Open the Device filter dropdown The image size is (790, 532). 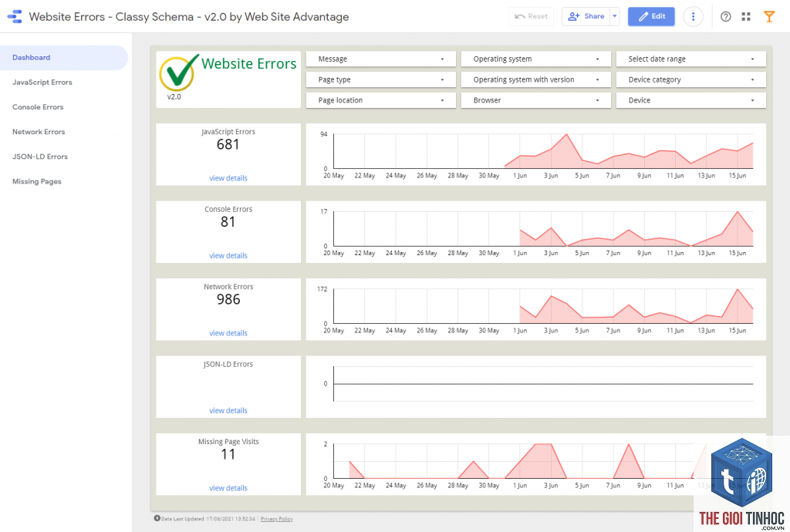point(690,100)
